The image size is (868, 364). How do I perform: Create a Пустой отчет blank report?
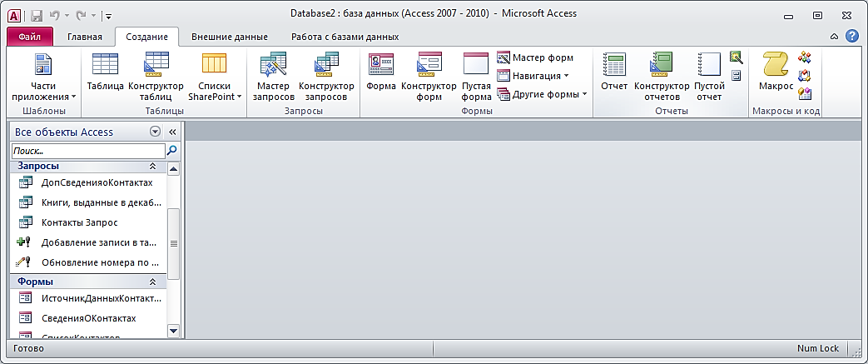click(x=709, y=77)
